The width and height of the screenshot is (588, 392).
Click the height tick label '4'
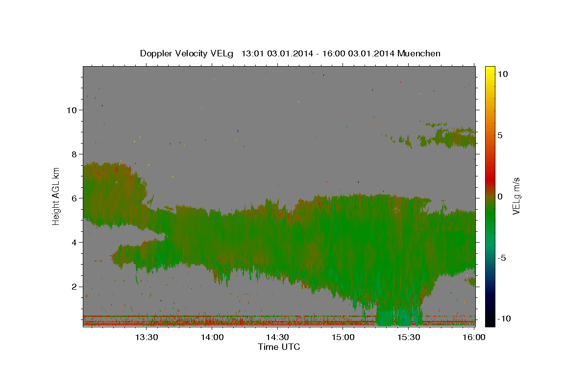point(73,242)
